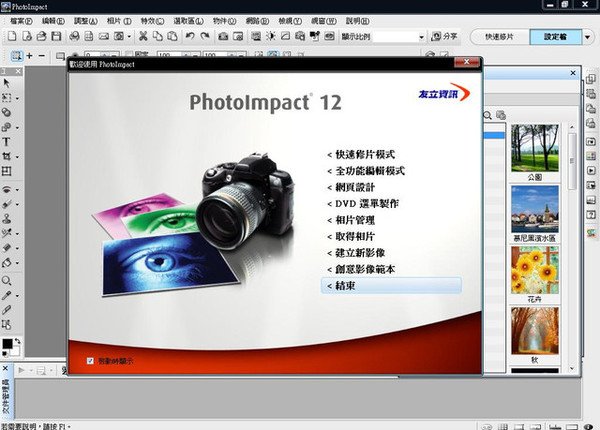Choose 全功能編輯模式 in welcome dialog

pyautogui.click(x=366, y=171)
